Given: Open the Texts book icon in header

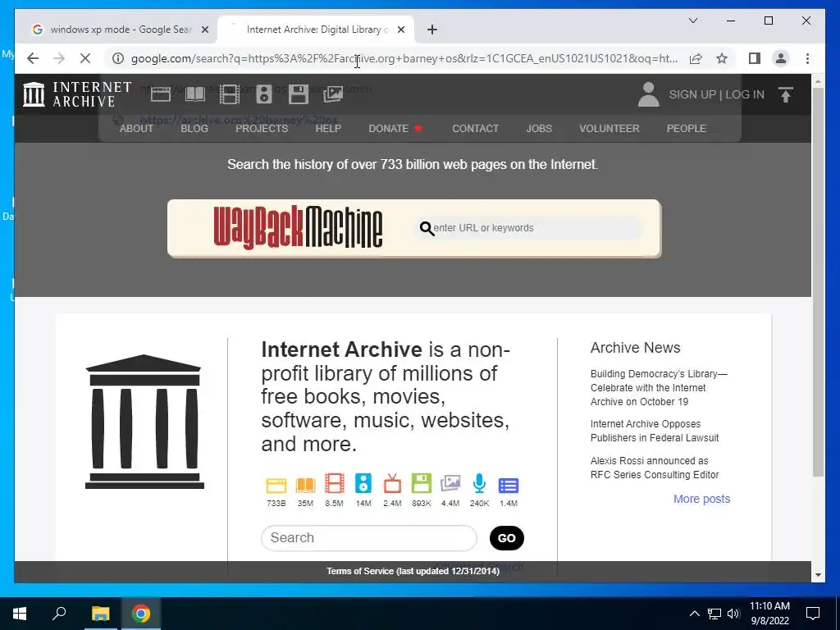Looking at the screenshot, I should tap(195, 95).
